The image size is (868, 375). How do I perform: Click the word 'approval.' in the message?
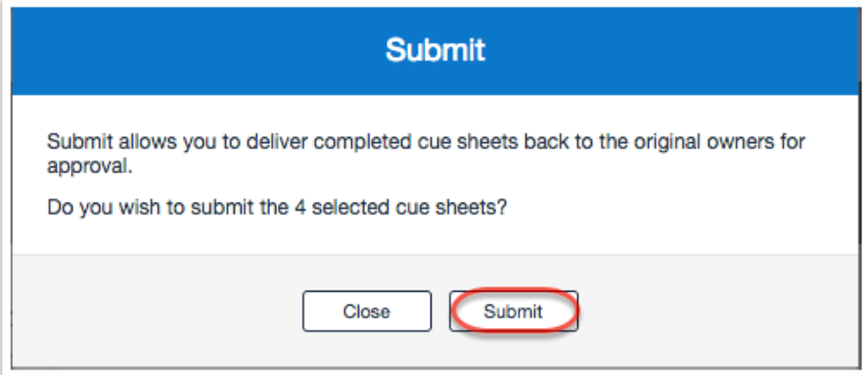[x=90, y=166]
